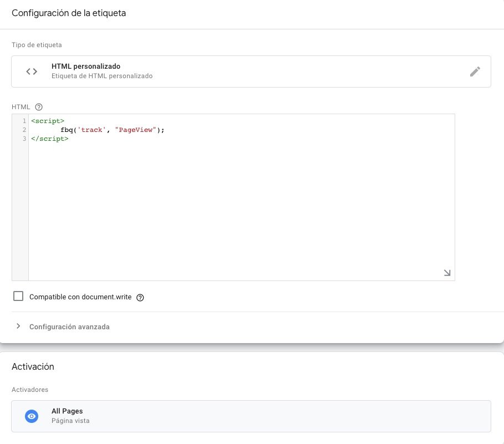Open the All Pages trigger
The image size is (504, 444).
[x=251, y=416]
